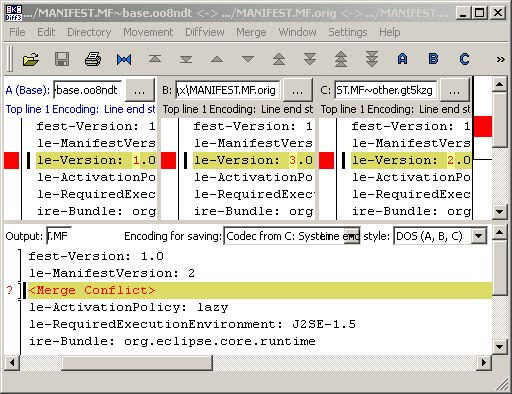Image resolution: width=512 pixels, height=394 pixels.
Task: Go to next unsolved conflict triple-down arrow
Action: tap(372, 59)
